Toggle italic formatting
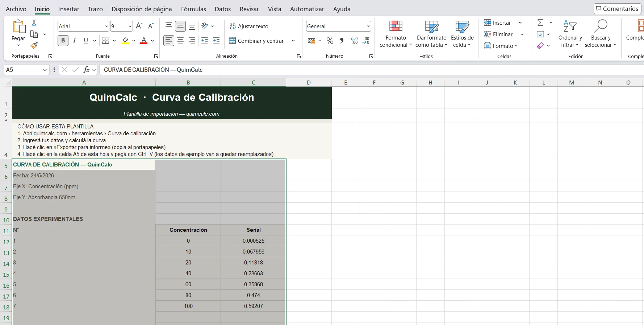The height and width of the screenshot is (325, 644). (74, 41)
